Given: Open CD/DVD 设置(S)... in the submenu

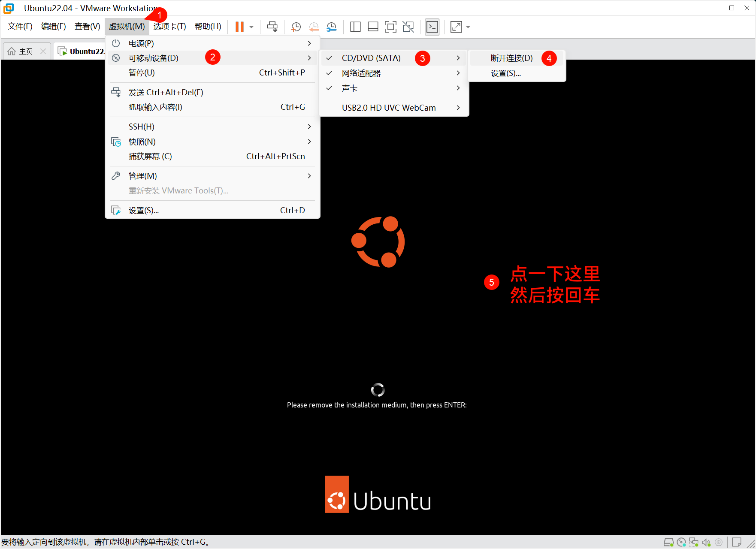Looking at the screenshot, I should click(517, 73).
